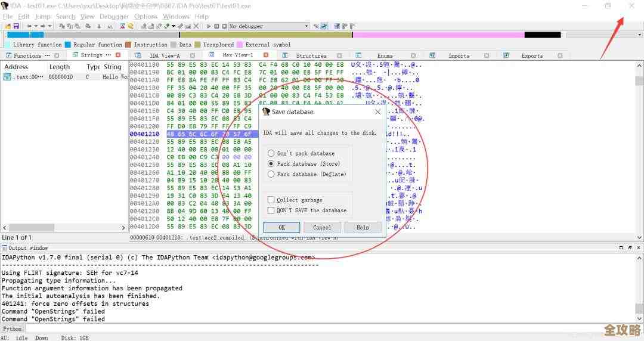Sort strings by clicking the Address column header

click(16, 67)
